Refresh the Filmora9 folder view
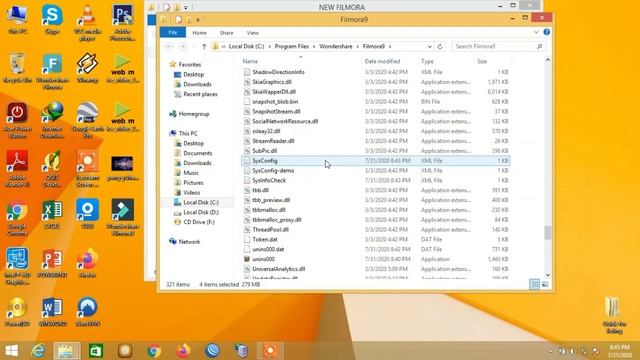Screen dimensions: 640x360 [440, 47]
